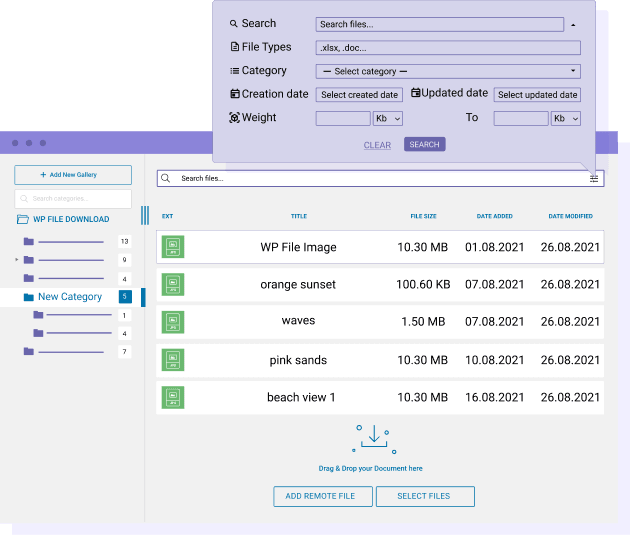This screenshot has width=630, height=535.
Task: Click the Category list icon
Action: (235, 71)
